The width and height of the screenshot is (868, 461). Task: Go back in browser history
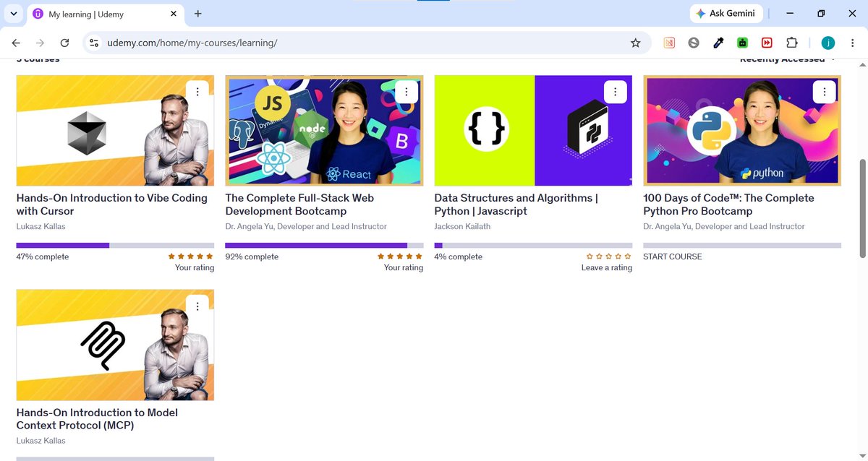(x=16, y=43)
